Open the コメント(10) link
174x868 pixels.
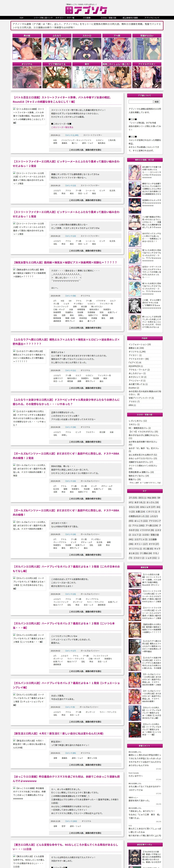[x=70, y=481]
